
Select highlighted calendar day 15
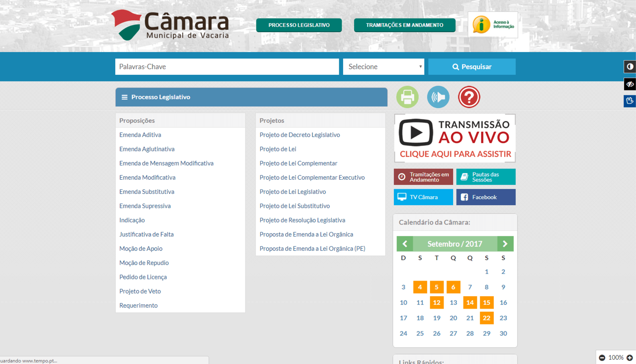pos(486,302)
